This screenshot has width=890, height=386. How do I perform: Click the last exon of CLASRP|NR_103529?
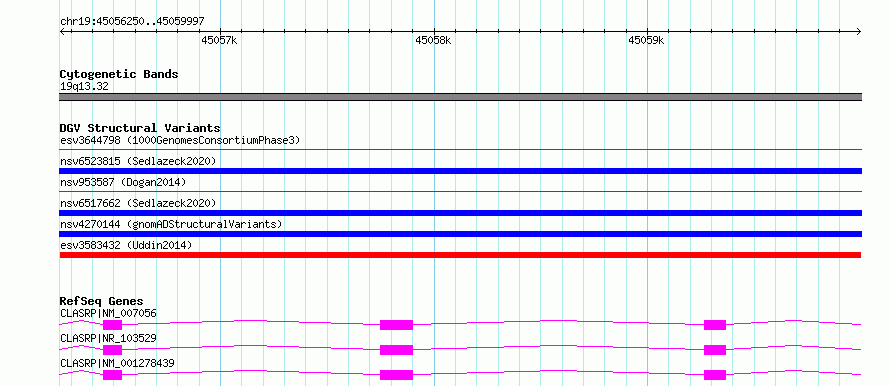pos(715,350)
